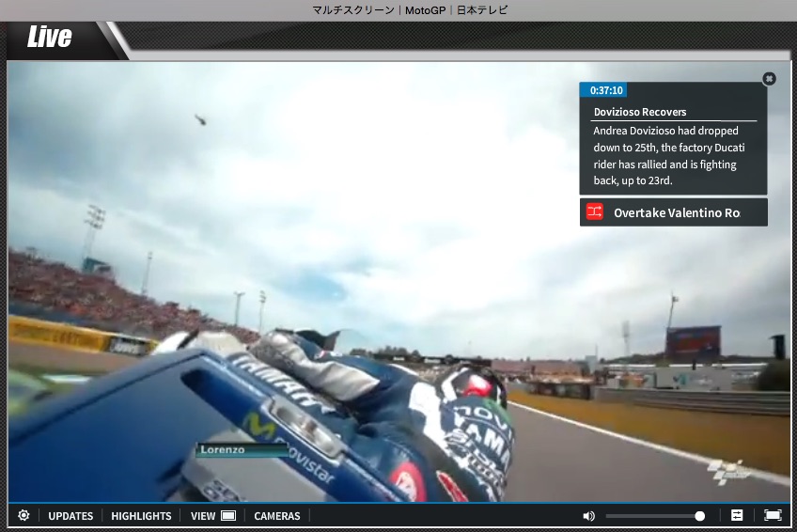Change the VIEW layout option
The image size is (797, 532).
[x=203, y=516]
